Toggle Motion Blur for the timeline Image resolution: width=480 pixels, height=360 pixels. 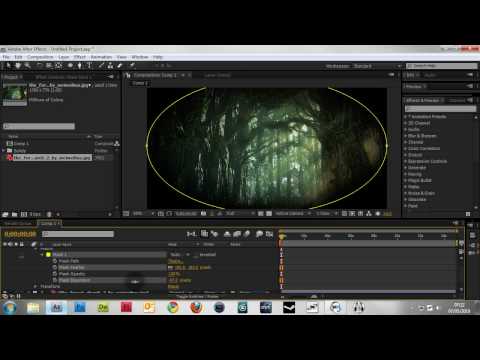(x=247, y=234)
